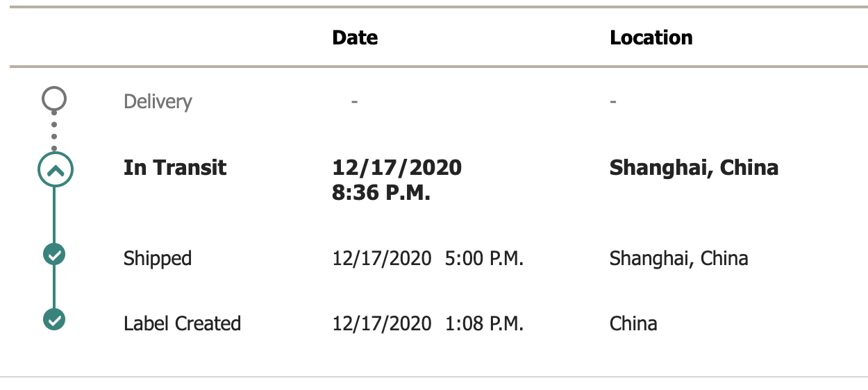Select the In Transit status label
Screen dimensions: 868x390
point(175,168)
